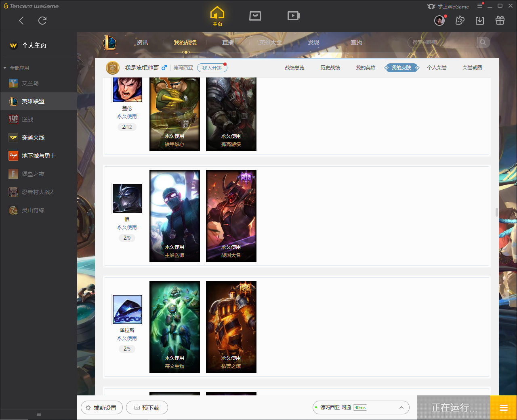Switch to 个人荣誉 sub-tab

[x=437, y=68]
